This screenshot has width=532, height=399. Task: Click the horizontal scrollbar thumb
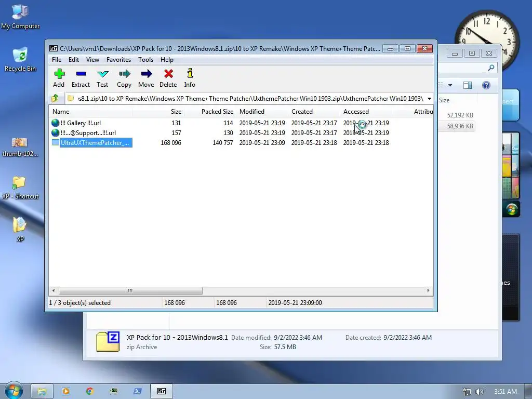point(130,290)
